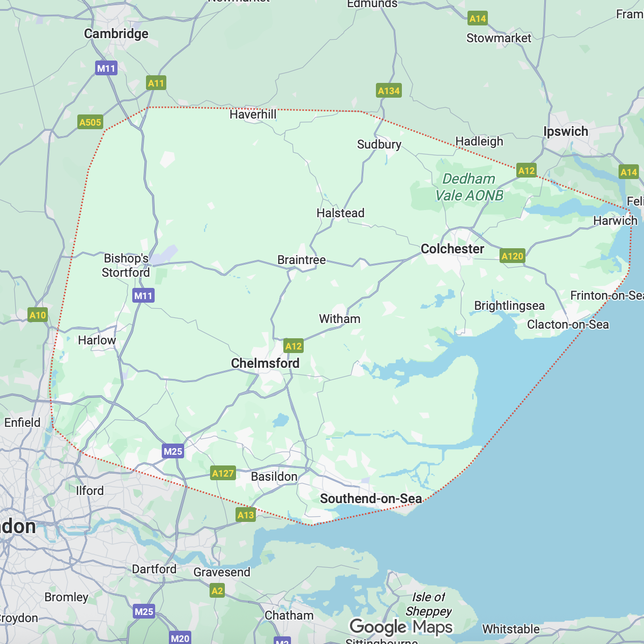Image resolution: width=644 pixels, height=644 pixels.
Task: Click the A127 road marker
Action: pyautogui.click(x=223, y=474)
